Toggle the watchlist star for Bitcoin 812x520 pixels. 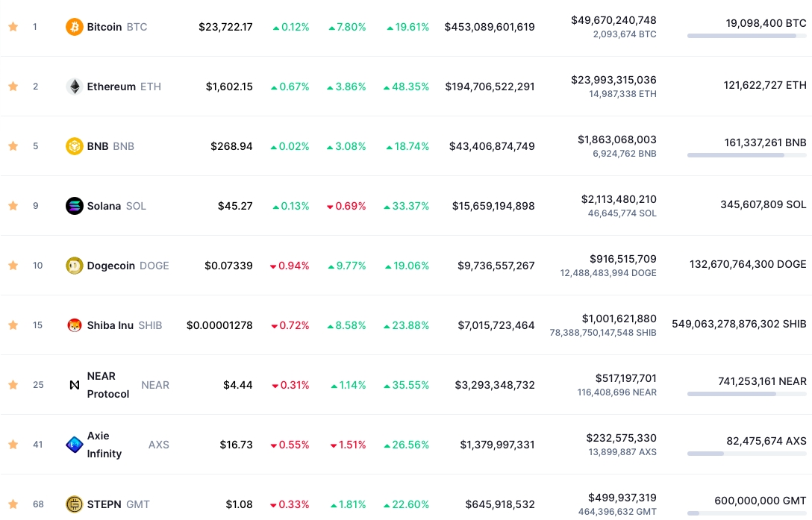(13, 26)
